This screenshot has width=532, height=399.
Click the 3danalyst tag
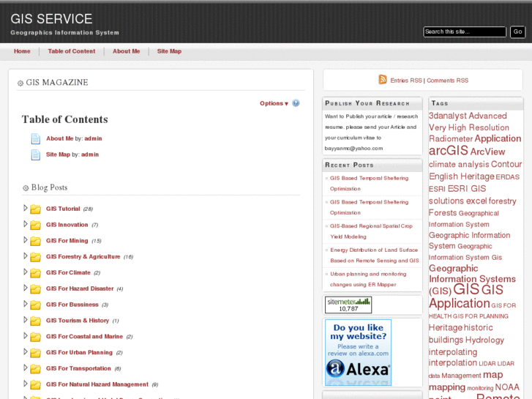coord(448,116)
